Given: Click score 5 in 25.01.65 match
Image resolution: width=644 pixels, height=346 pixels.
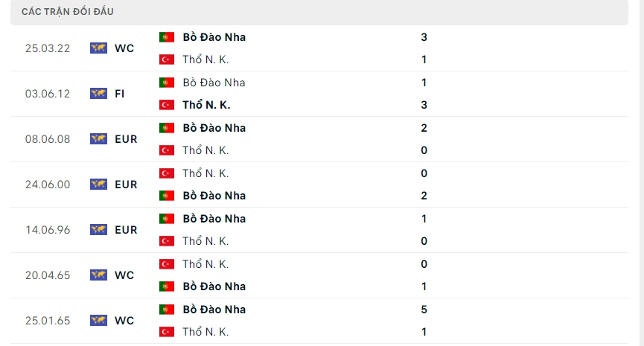Looking at the screenshot, I should coord(424,310).
